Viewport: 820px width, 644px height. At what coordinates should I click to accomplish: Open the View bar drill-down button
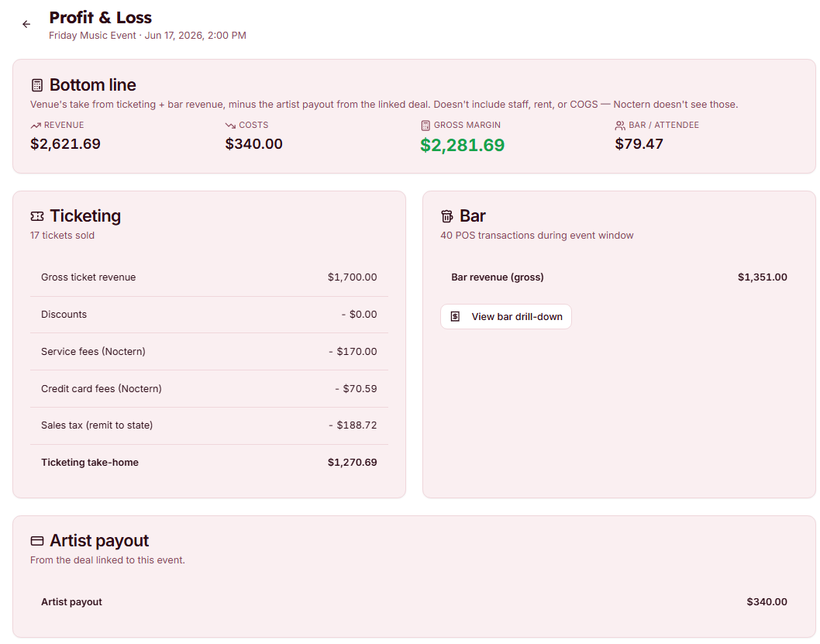click(505, 317)
